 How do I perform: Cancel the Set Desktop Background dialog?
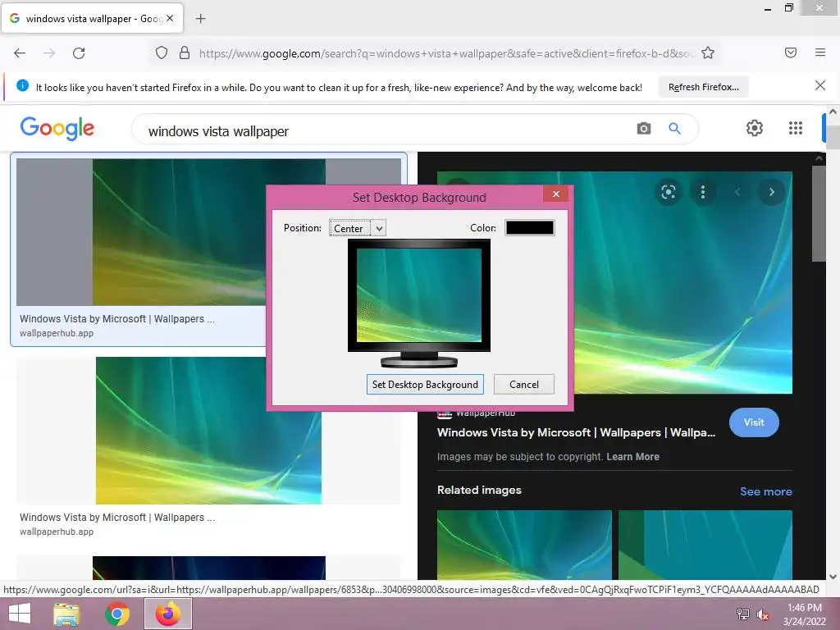coord(524,385)
